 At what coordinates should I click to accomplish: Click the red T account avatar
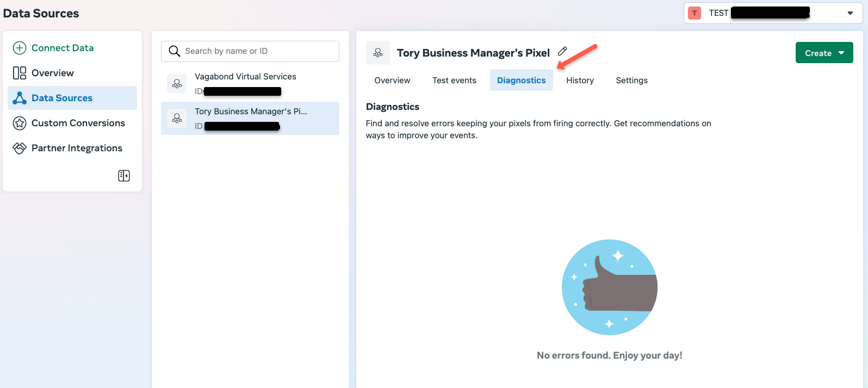tap(695, 13)
